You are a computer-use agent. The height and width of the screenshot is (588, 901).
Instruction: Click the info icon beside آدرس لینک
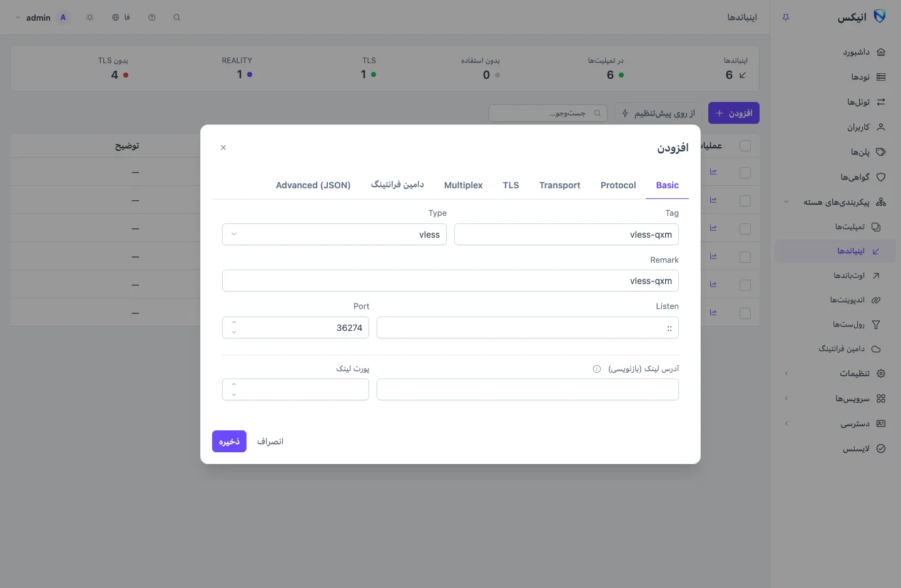pos(597,369)
